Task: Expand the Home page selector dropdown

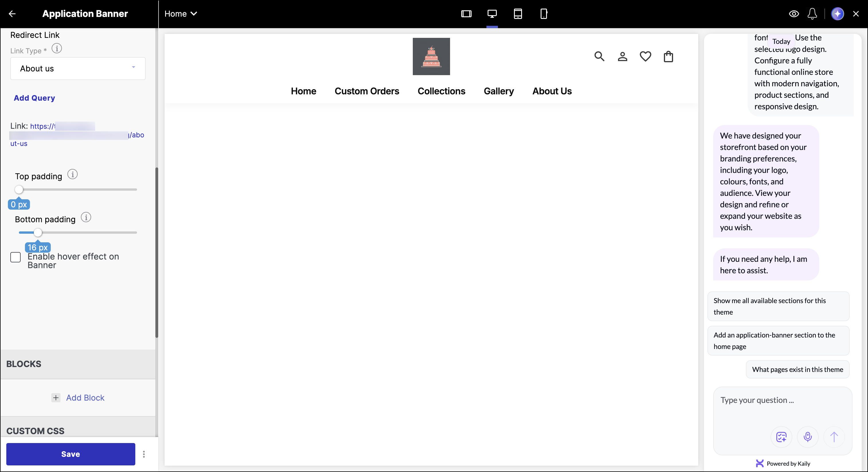Action: [x=181, y=14]
